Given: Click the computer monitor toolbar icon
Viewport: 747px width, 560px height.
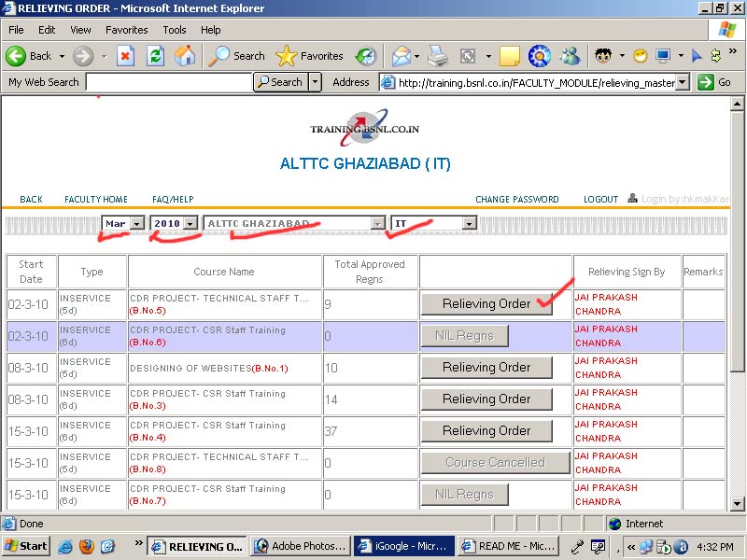Looking at the screenshot, I should 663,56.
